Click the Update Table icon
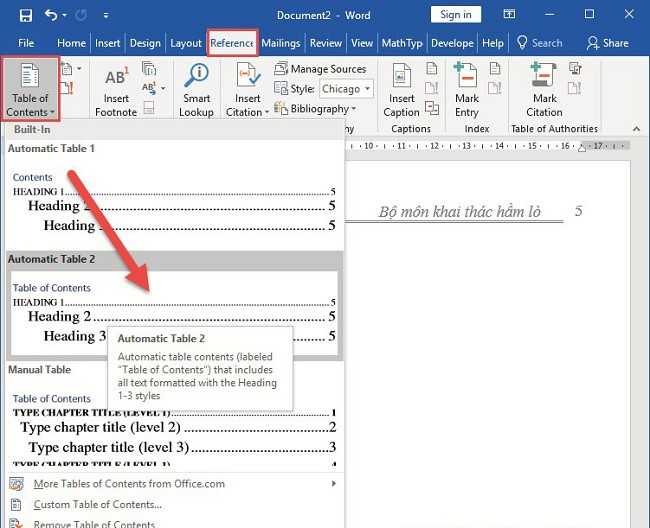Screen dimensions: 650x528 (x=67, y=88)
